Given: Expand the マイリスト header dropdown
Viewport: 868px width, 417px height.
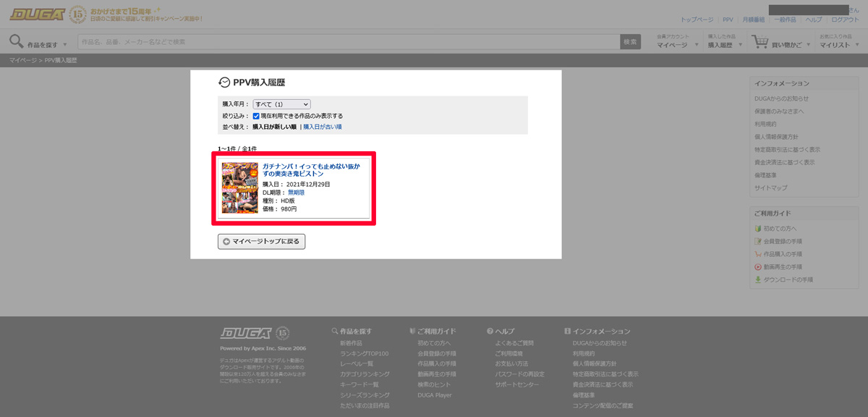Looking at the screenshot, I should pyautogui.click(x=839, y=45).
